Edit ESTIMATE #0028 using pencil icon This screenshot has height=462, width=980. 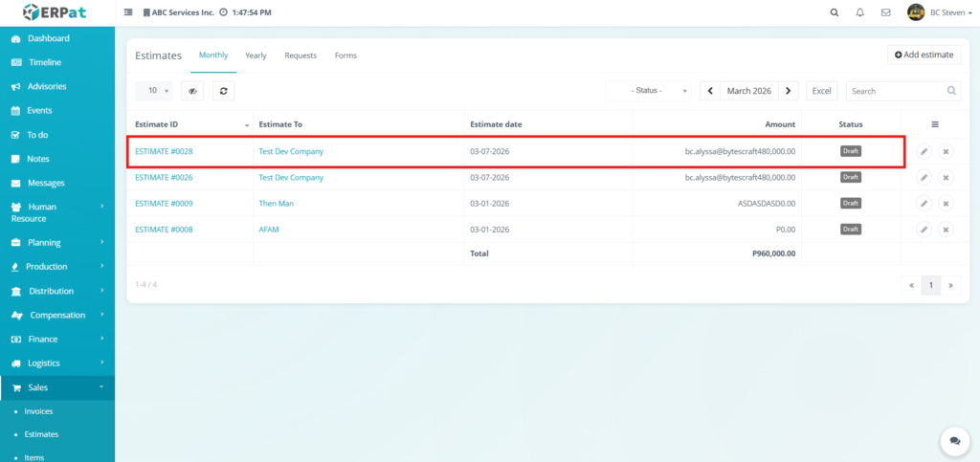coord(924,151)
